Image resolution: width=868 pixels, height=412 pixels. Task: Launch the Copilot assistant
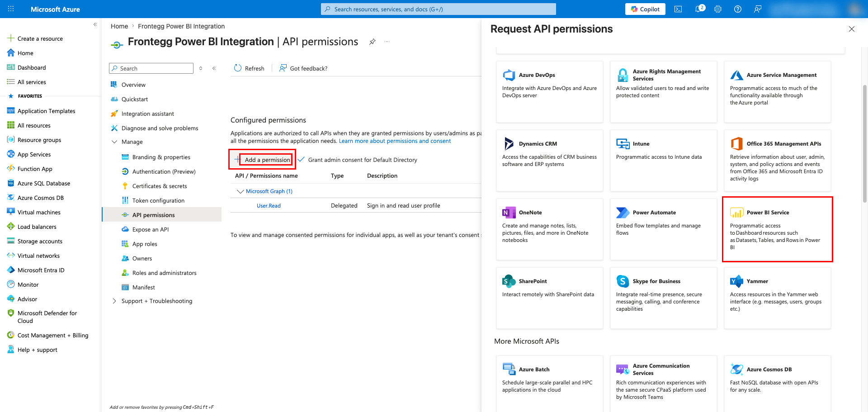click(x=645, y=9)
